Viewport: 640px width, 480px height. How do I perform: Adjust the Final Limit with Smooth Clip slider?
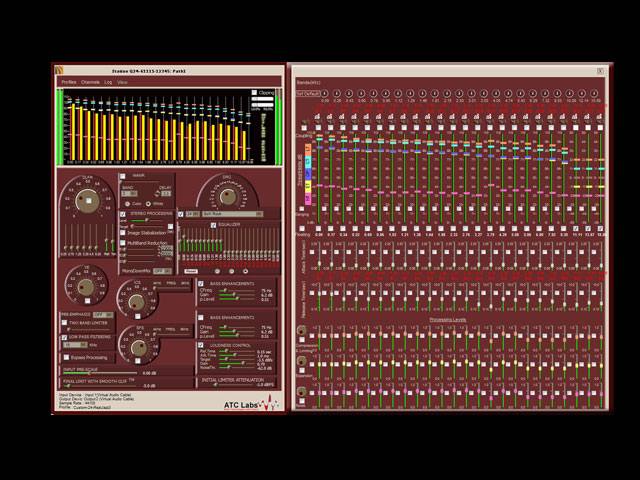pos(100,385)
